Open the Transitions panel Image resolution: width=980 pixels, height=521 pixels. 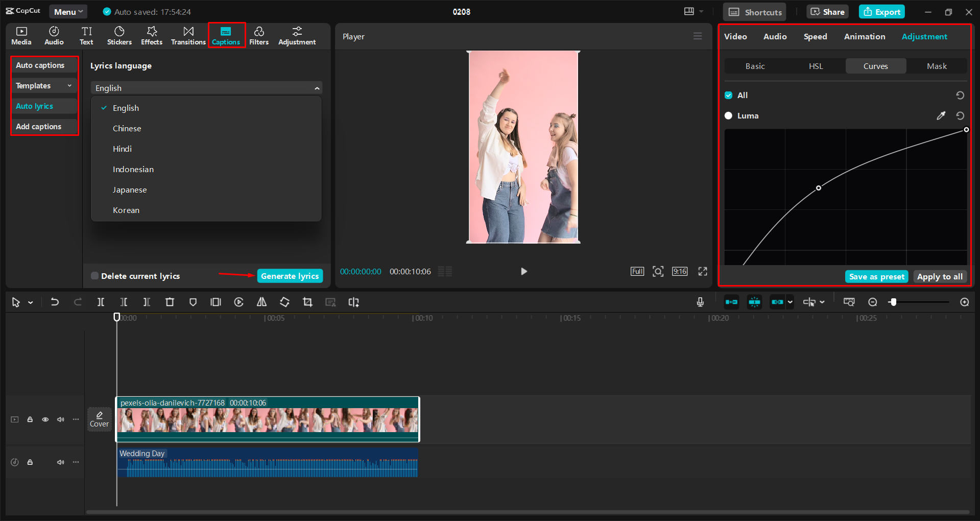tap(188, 35)
